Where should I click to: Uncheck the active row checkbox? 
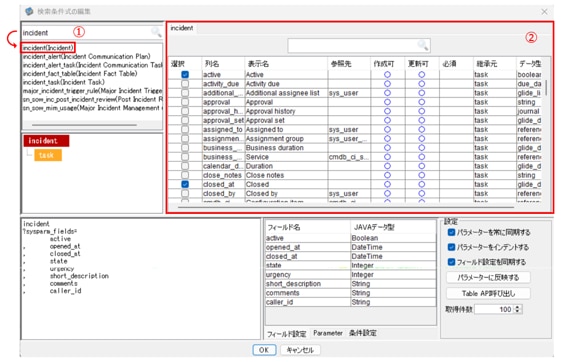pos(185,74)
